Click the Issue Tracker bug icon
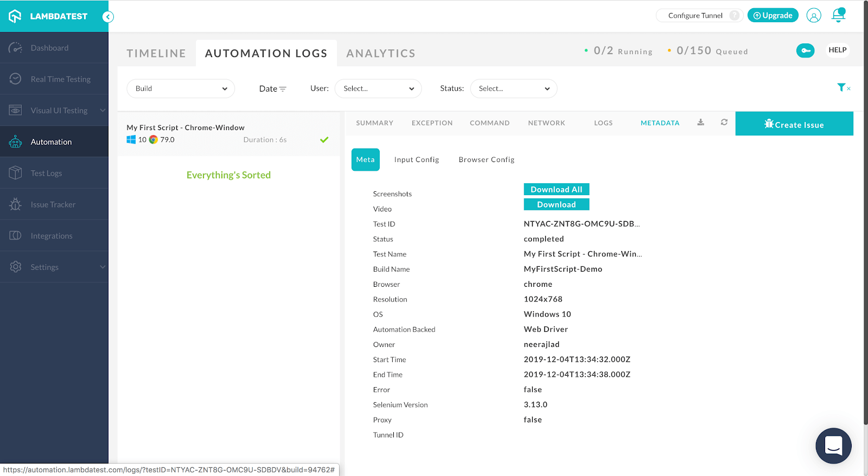The height and width of the screenshot is (476, 868). (x=15, y=204)
